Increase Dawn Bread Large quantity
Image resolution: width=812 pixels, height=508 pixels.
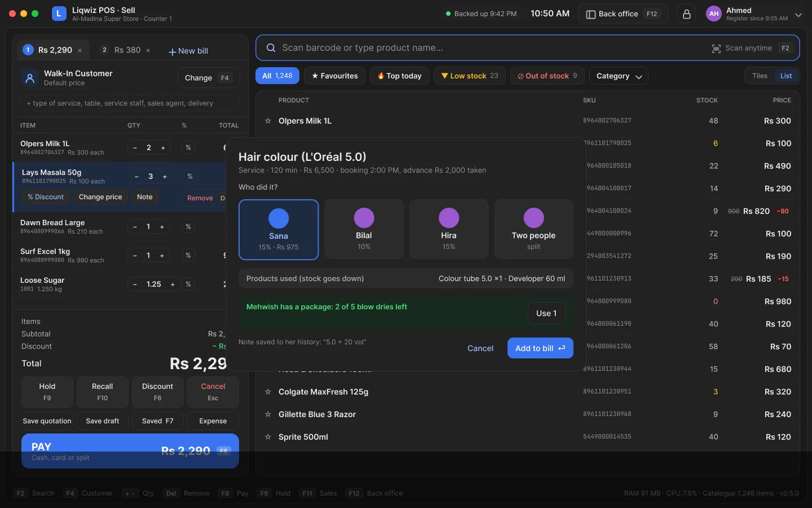click(162, 227)
